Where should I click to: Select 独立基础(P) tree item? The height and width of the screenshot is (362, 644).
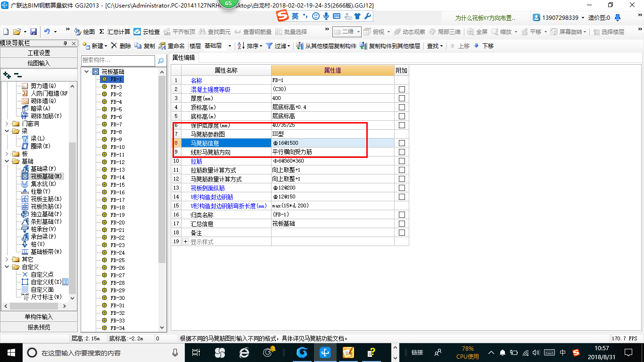click(46, 214)
